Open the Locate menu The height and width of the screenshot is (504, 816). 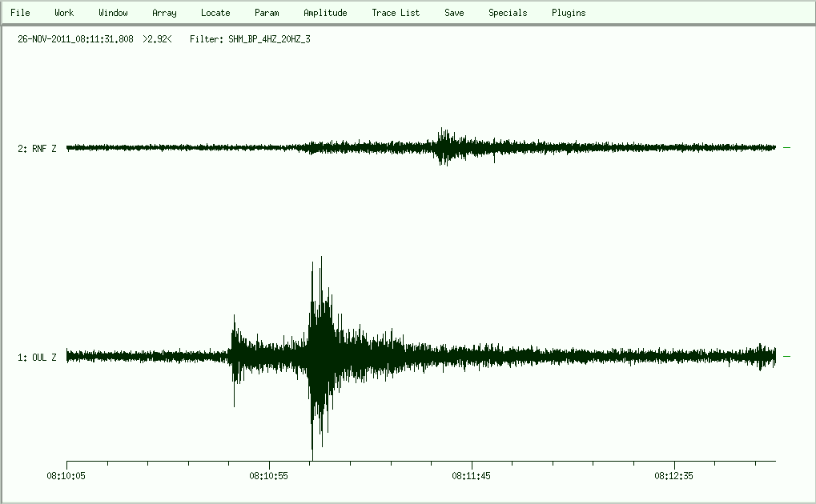click(x=215, y=13)
